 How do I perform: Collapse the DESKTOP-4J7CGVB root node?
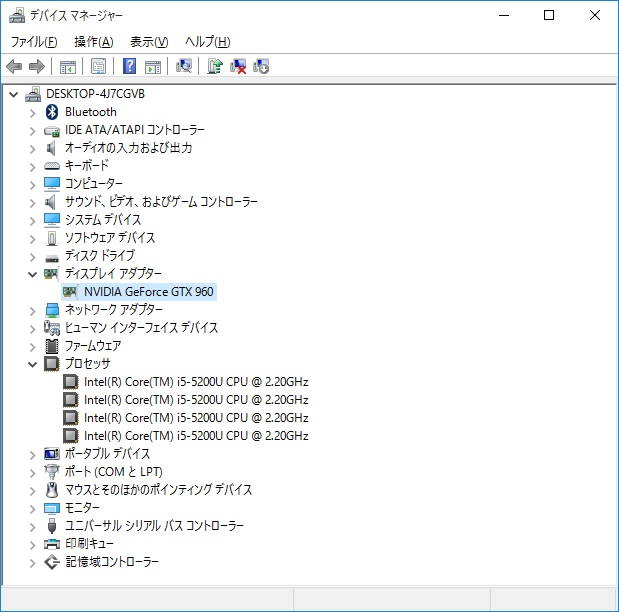(13, 94)
